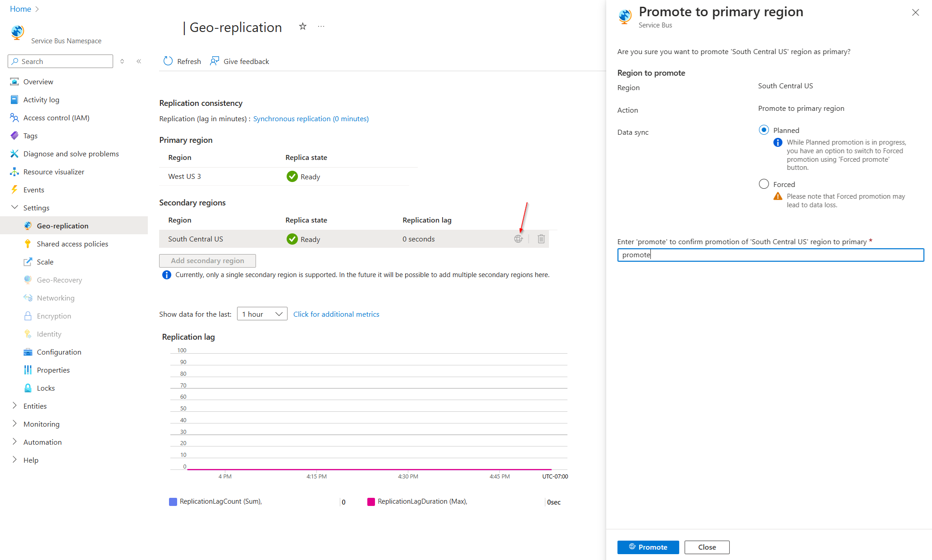Click the delete trash icon for secondary region
The height and width of the screenshot is (560, 932).
[541, 239]
